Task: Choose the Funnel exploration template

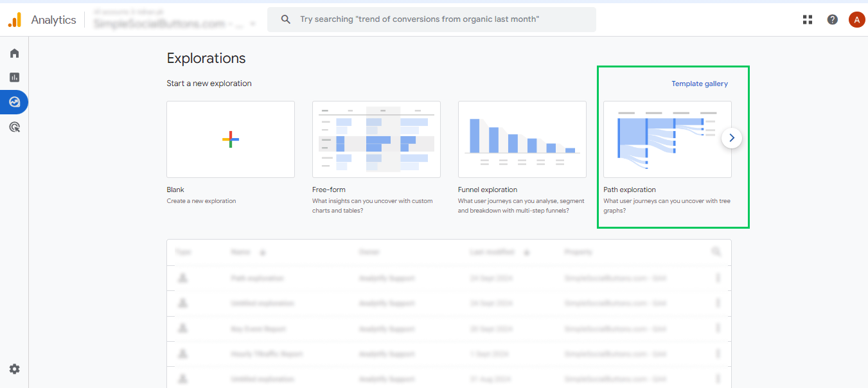Action: [x=522, y=139]
